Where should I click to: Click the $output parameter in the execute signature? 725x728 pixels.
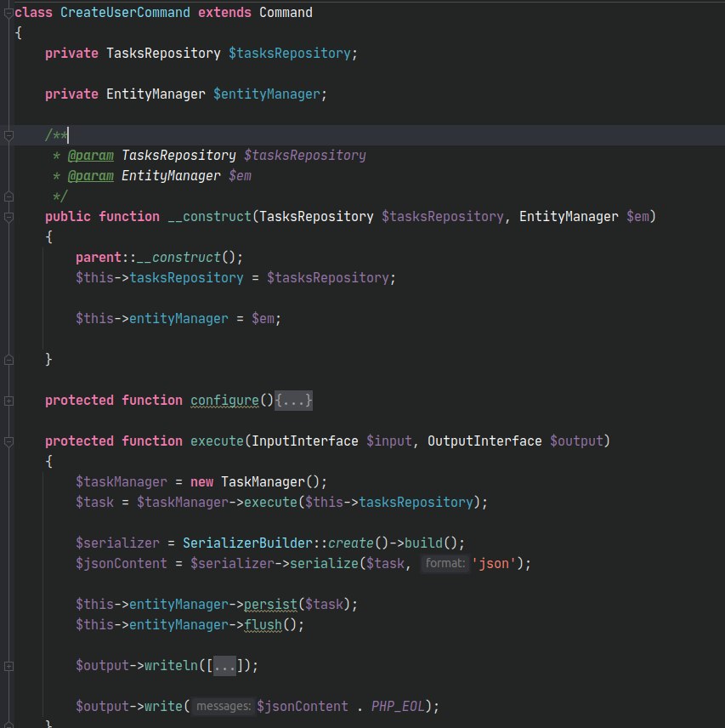(576, 441)
